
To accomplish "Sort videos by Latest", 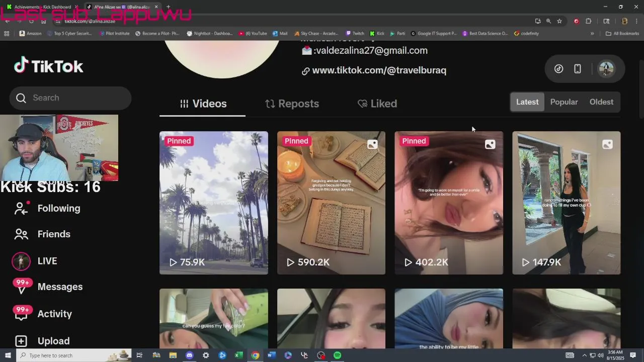I will coord(527,102).
